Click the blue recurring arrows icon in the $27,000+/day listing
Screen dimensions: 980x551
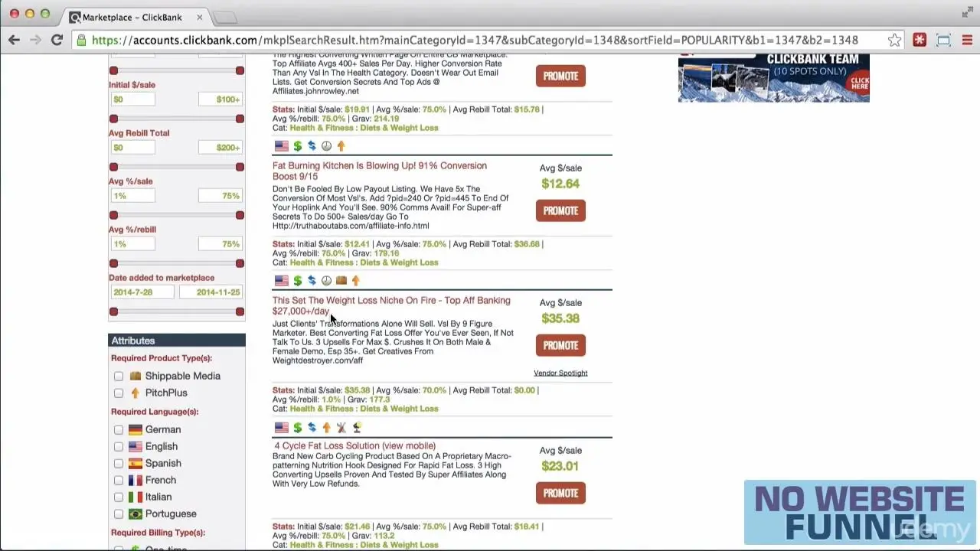(x=312, y=428)
